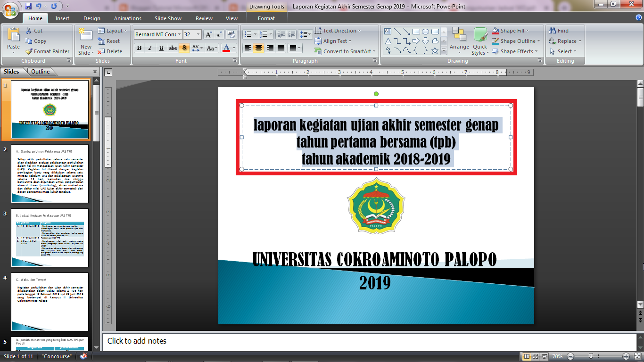This screenshot has width=644, height=362.
Task: Enable center alignment in Paragraph group
Action: (x=257, y=48)
